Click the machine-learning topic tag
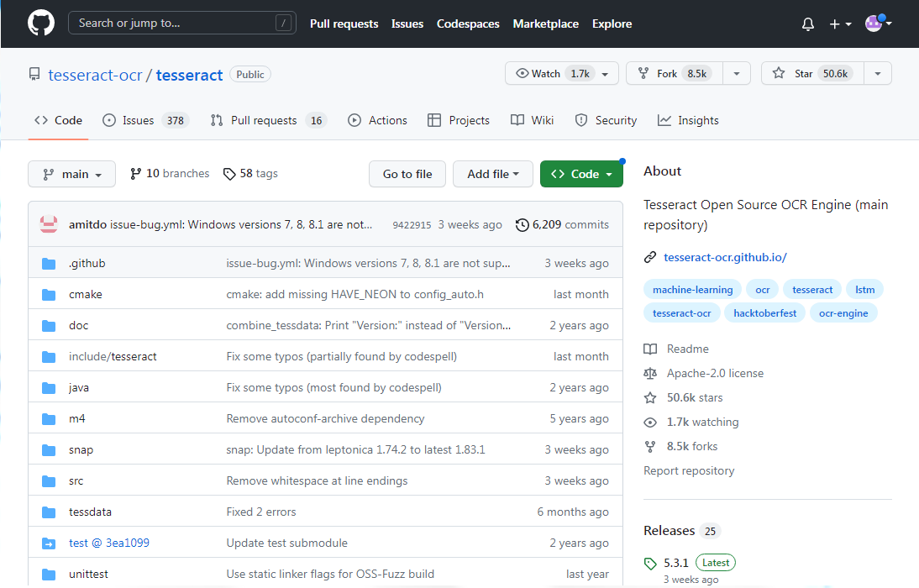The image size is (919, 588). (693, 290)
